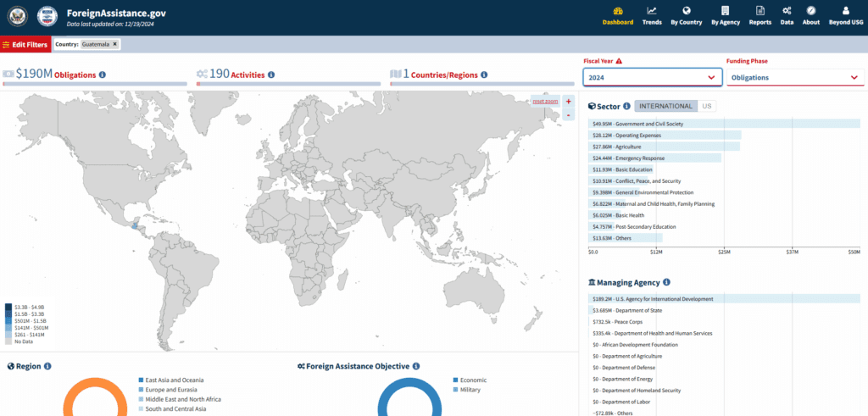Open the About compass icon
This screenshot has width=868, height=416.
click(x=811, y=11)
